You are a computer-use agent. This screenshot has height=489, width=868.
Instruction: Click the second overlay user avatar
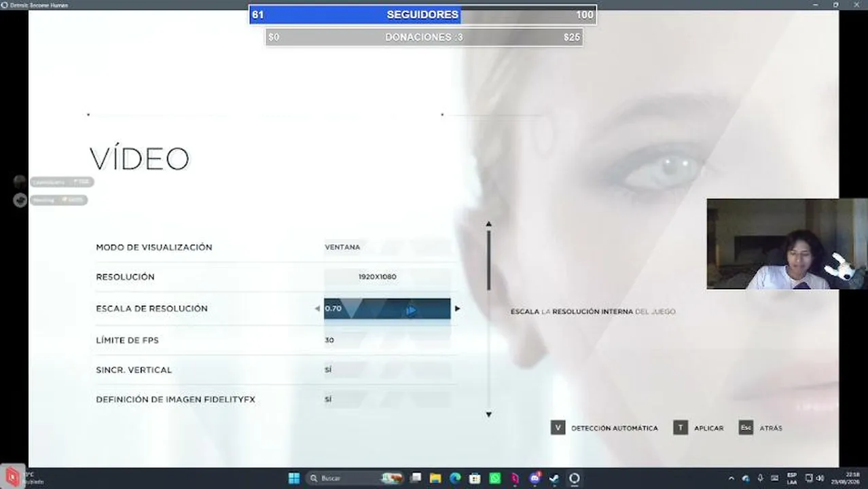click(20, 200)
